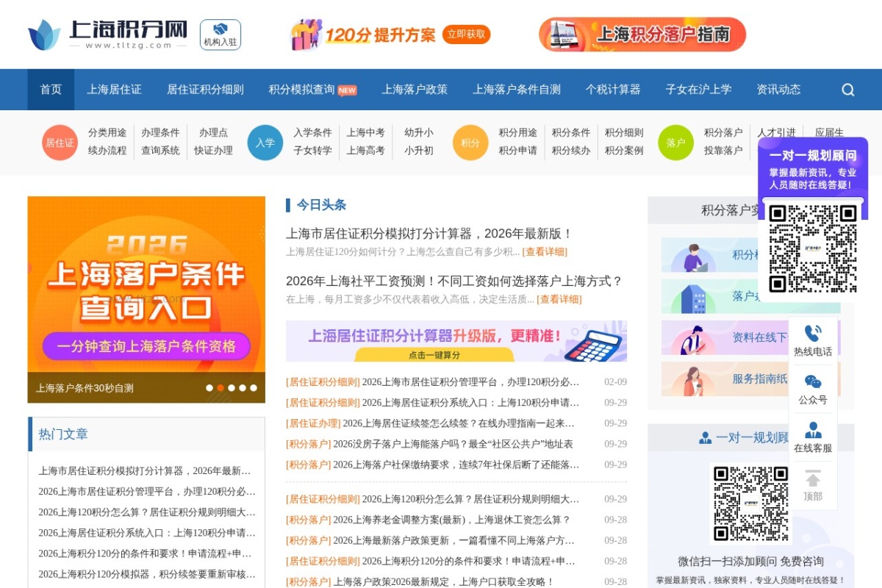
Task: Open the 机构入驻 handshake icon button
Action: 220,35
